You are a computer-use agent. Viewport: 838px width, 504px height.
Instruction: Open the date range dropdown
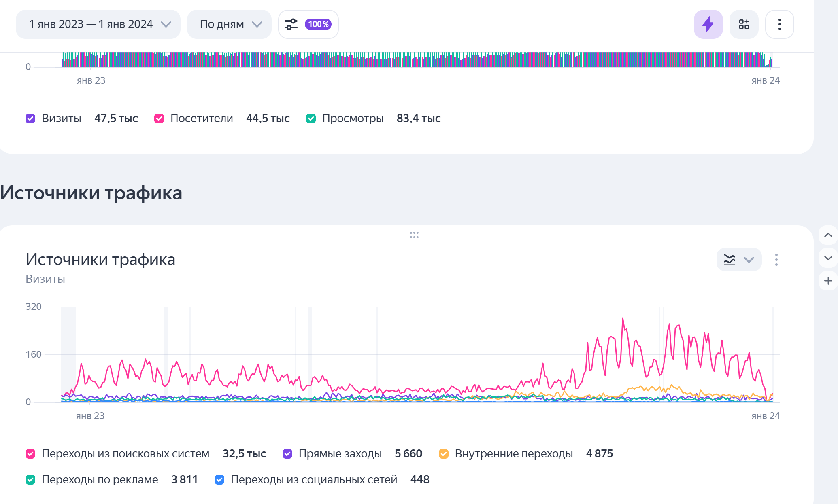click(98, 24)
